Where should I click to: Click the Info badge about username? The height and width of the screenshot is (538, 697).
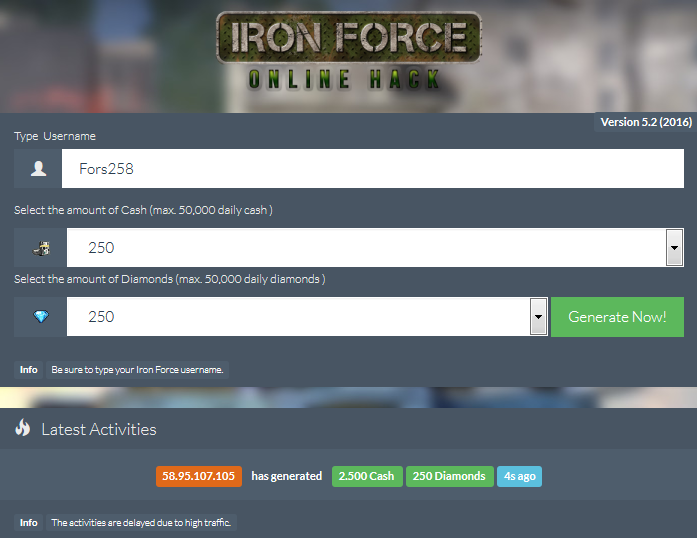(x=28, y=370)
